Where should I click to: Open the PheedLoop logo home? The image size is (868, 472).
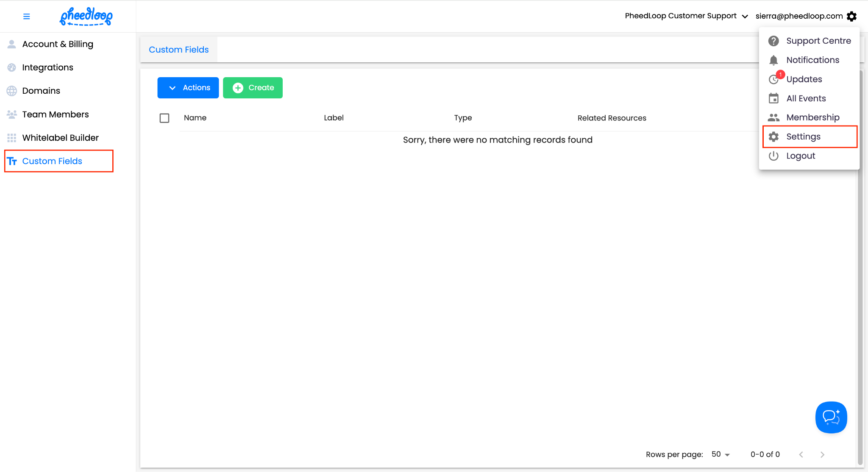click(x=86, y=17)
